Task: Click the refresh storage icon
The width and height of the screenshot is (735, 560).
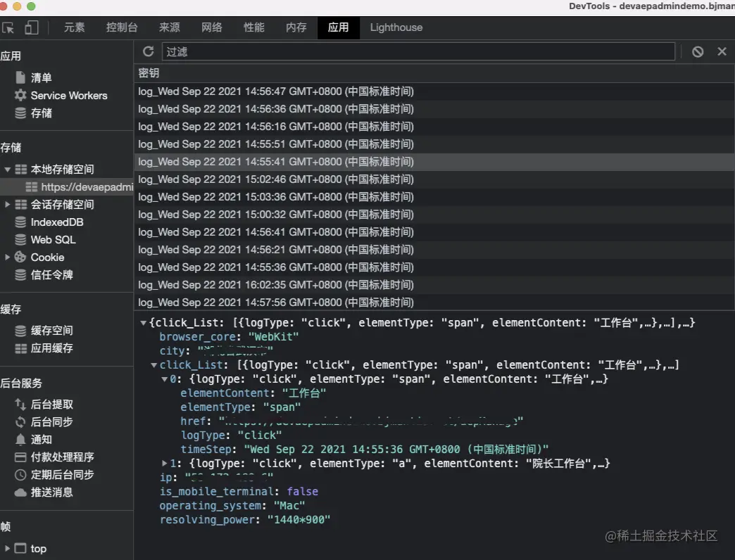Action: 148,51
